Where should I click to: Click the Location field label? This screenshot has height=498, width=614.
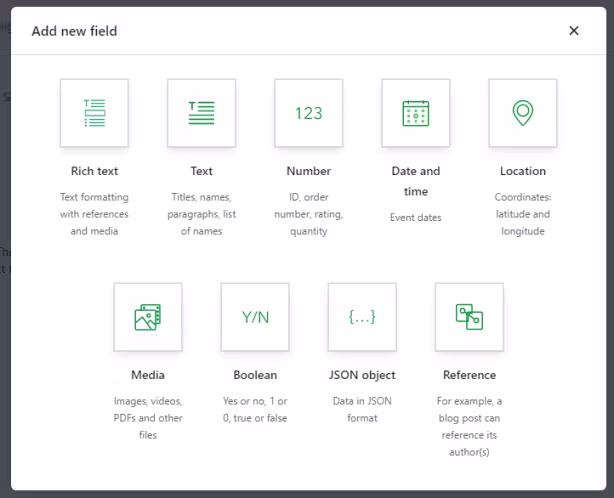[523, 171]
